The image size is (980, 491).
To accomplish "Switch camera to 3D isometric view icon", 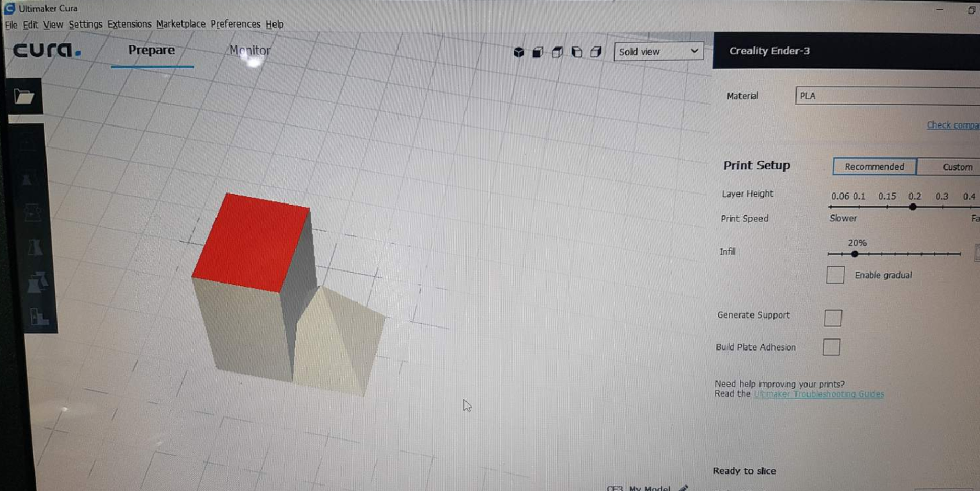I will point(519,52).
